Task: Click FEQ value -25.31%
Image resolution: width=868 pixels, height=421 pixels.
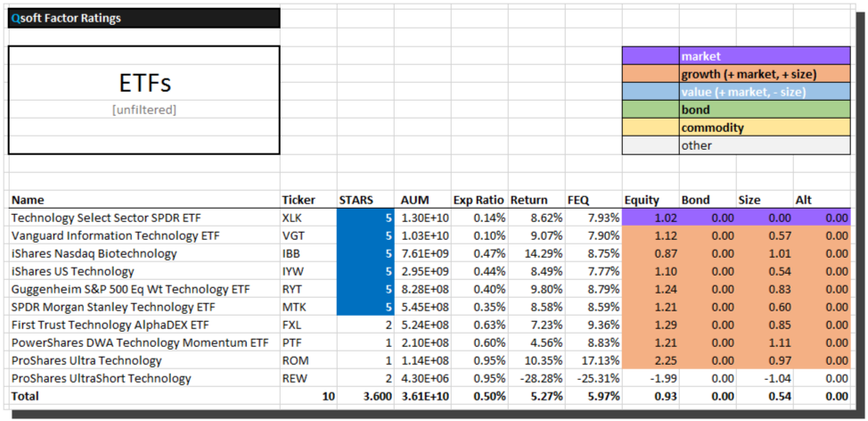Action: tap(594, 378)
